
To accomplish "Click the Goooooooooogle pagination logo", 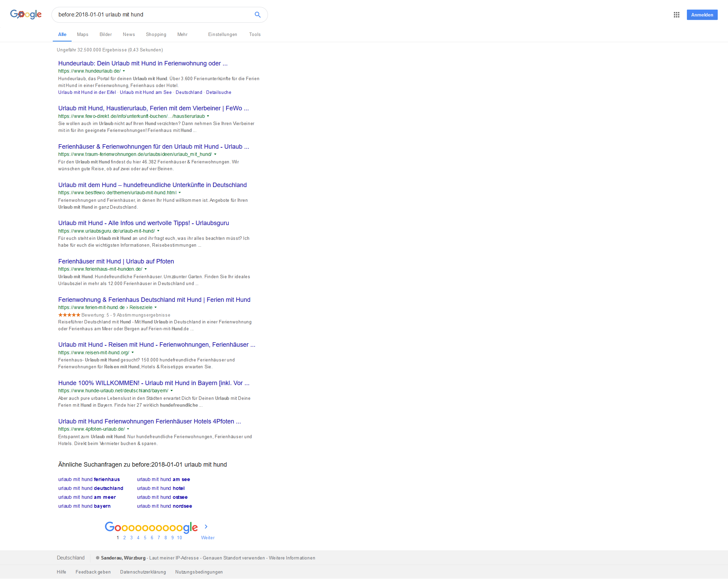I will click(x=151, y=527).
